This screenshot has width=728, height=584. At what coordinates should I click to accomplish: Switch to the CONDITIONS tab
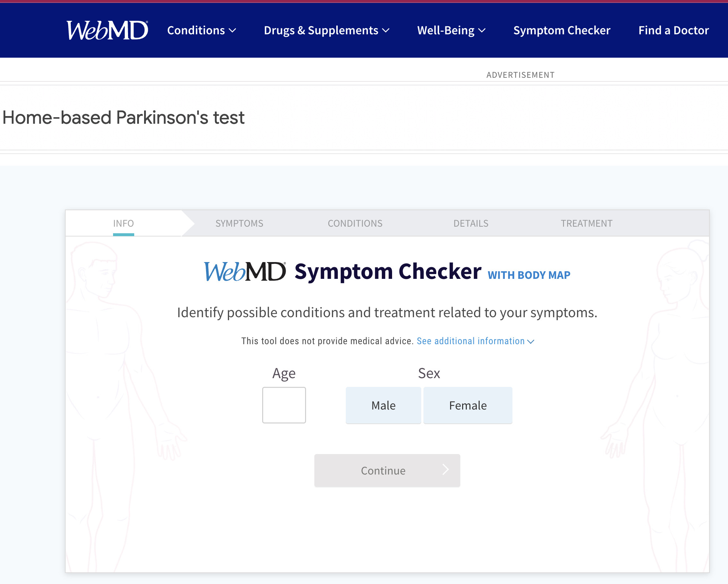355,223
